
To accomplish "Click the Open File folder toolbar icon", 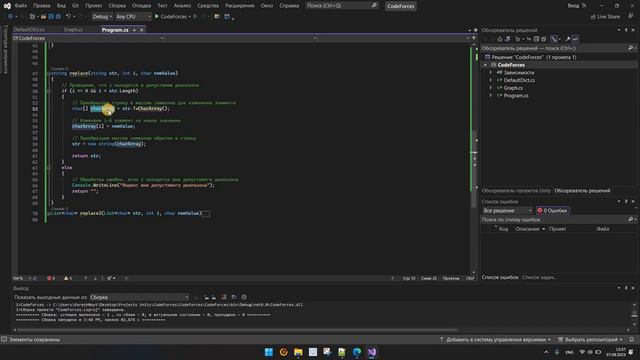I will (43, 16).
